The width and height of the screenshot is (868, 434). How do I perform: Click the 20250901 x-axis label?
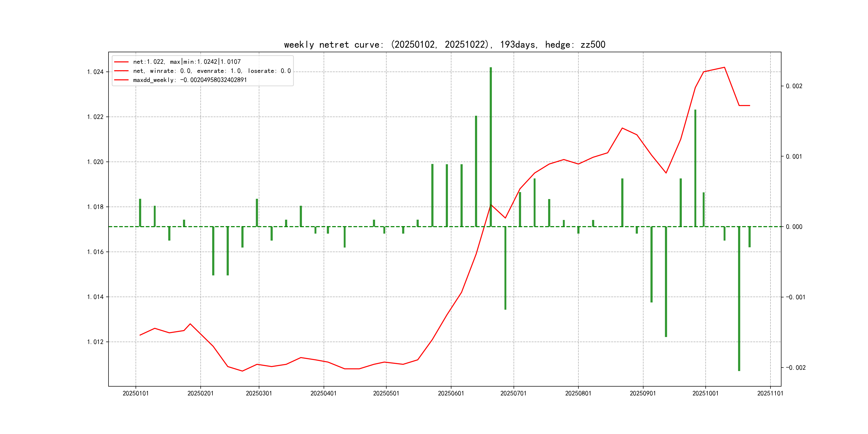pos(643,393)
